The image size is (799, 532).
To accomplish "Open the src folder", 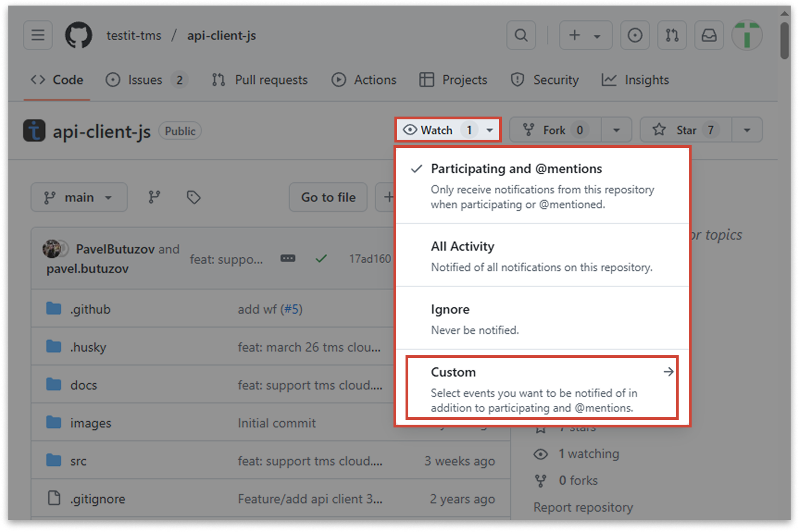I will 78,461.
